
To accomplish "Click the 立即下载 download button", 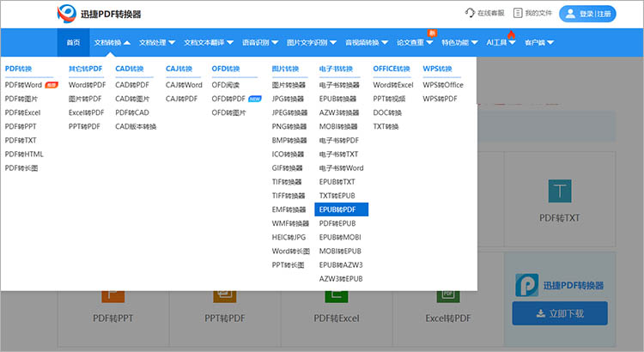I will [559, 313].
